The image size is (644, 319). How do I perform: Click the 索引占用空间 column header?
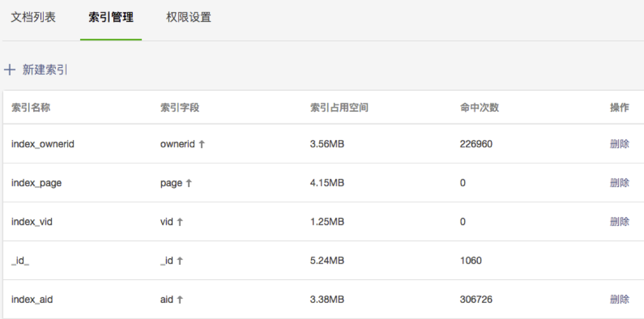339,107
